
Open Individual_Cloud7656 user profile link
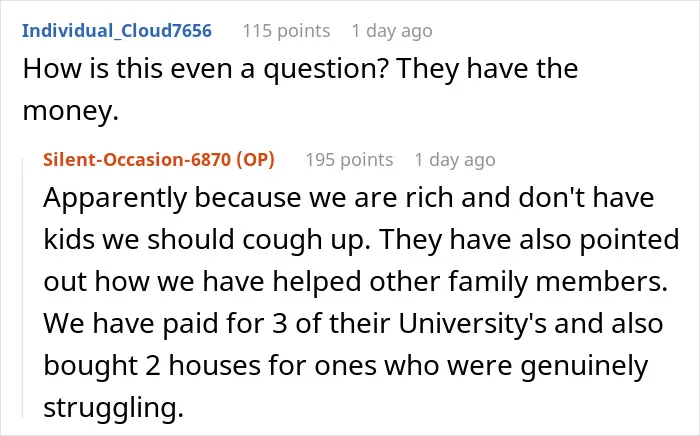pos(117,31)
